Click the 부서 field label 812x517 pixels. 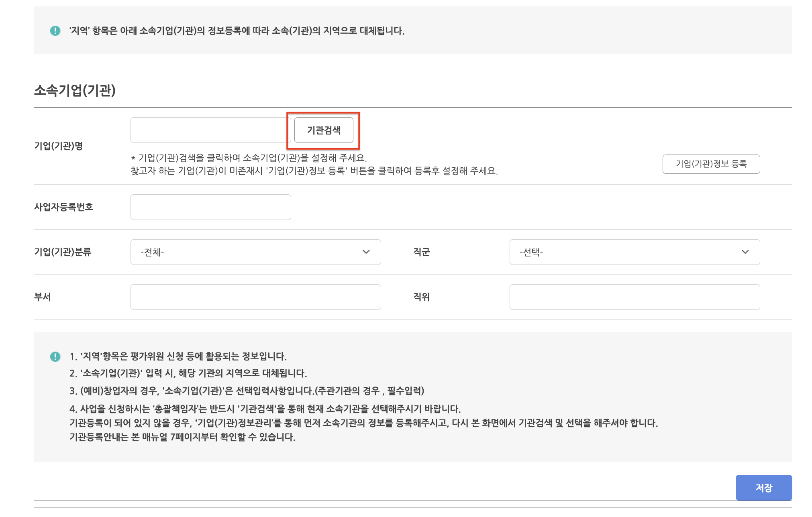click(x=43, y=297)
